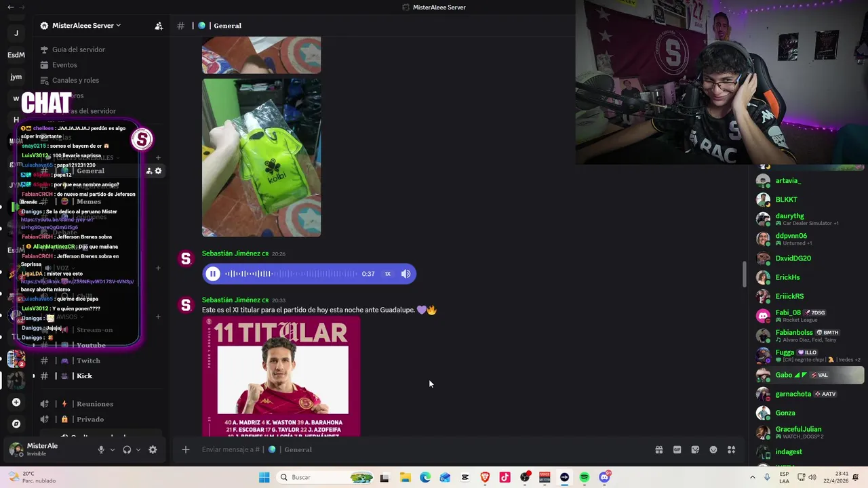Select the jym server icon
Screen dimensions: 868x488
pyautogui.click(x=16, y=77)
